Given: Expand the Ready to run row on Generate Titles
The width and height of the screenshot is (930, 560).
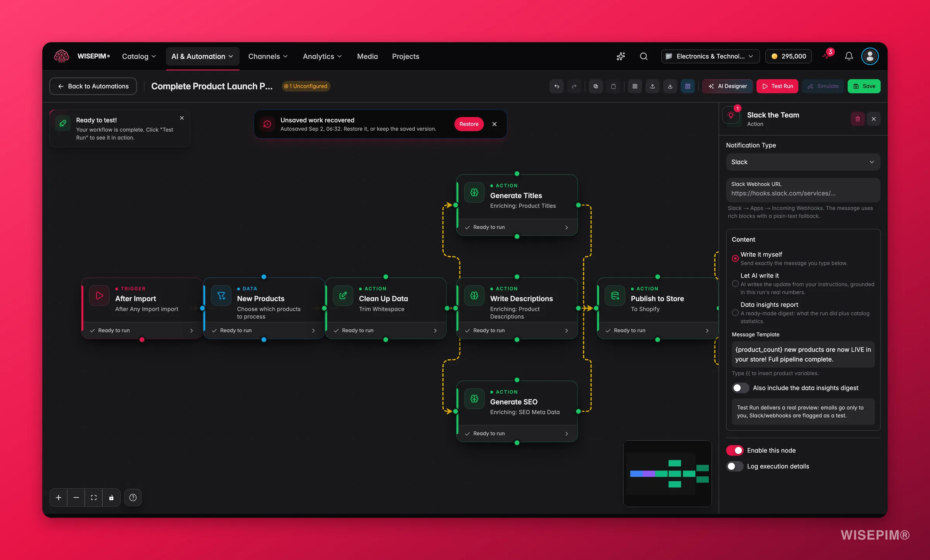Looking at the screenshot, I should [517, 227].
